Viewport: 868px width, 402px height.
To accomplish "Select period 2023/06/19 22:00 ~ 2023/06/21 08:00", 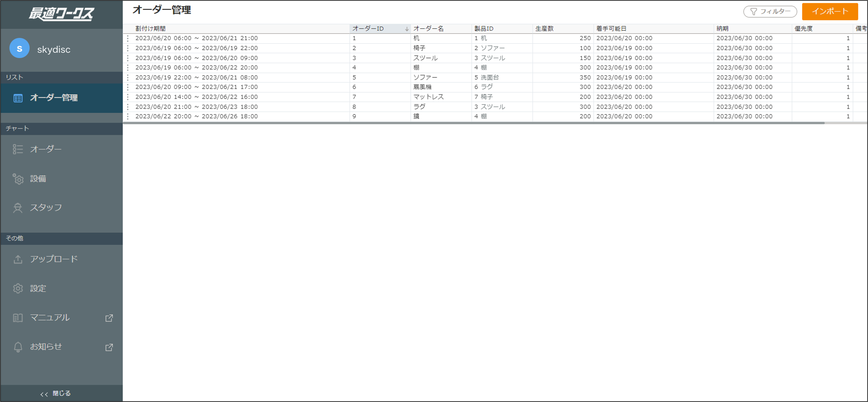I will 241,77.
